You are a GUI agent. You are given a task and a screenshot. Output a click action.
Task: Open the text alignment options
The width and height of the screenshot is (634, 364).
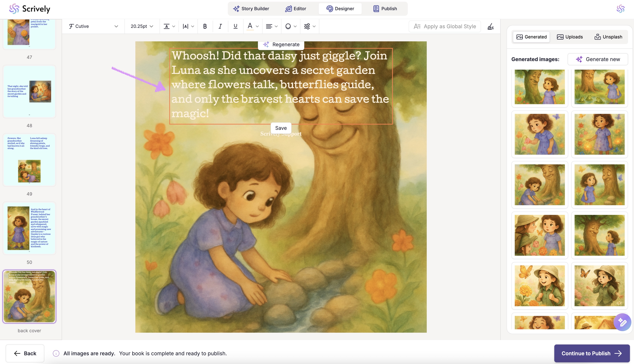click(272, 26)
